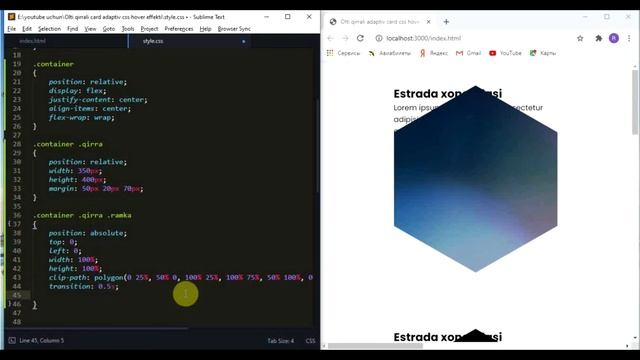Click the browser vertical scrollbar thumb

635,102
